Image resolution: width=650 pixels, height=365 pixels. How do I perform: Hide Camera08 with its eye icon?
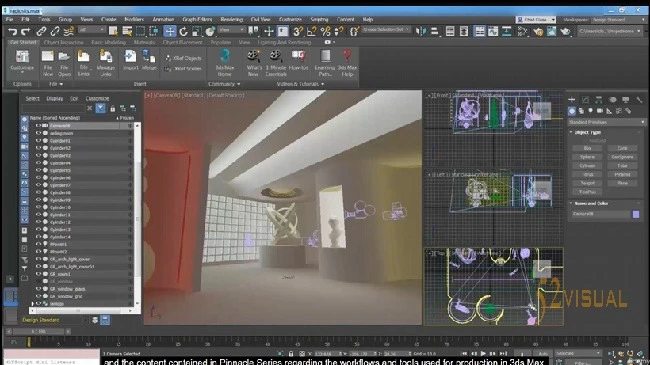pyautogui.click(x=38, y=126)
